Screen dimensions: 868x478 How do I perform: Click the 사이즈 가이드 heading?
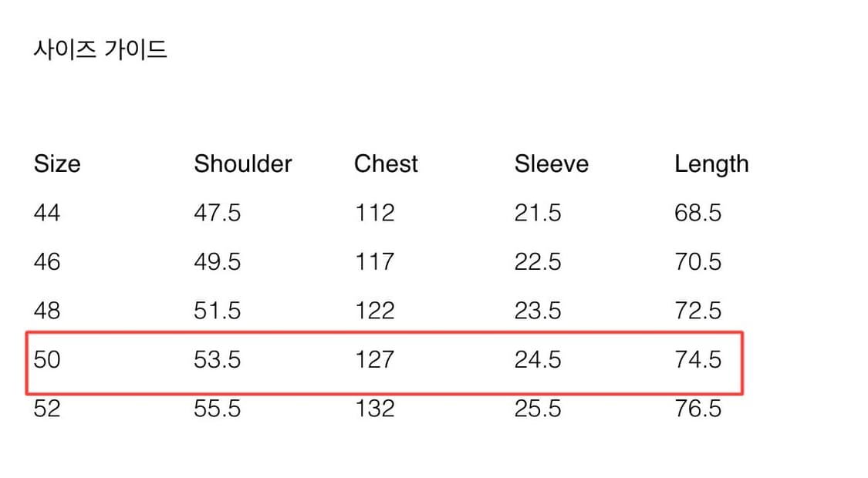click(x=100, y=50)
